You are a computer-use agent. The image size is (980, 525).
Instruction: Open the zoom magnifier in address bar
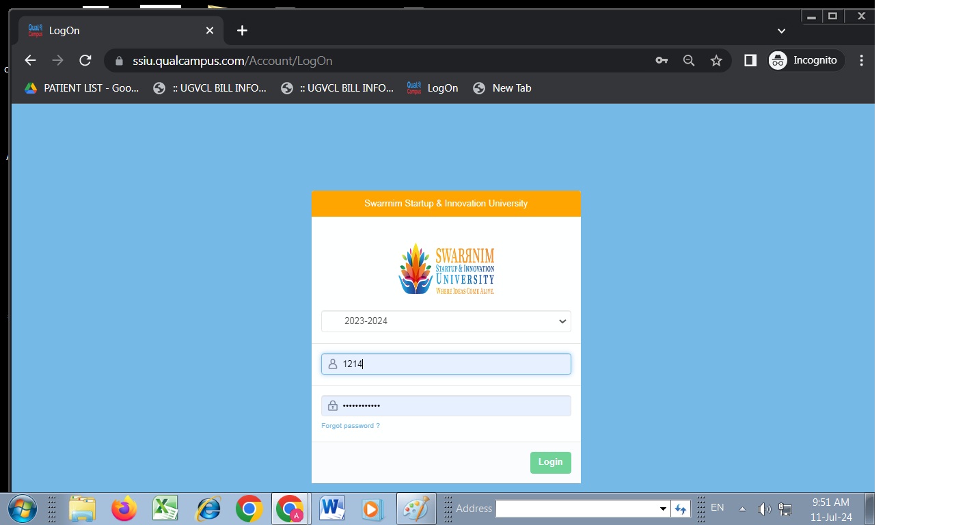(x=689, y=60)
